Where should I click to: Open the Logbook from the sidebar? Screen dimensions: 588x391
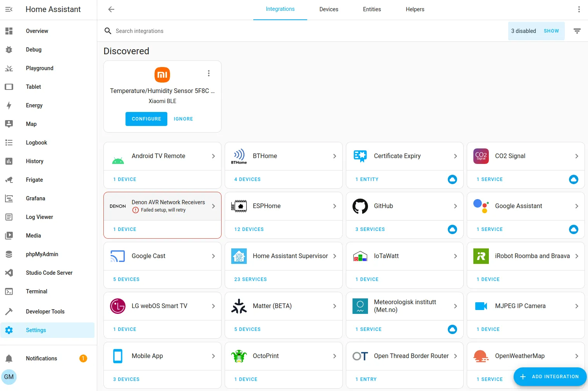[x=36, y=143]
